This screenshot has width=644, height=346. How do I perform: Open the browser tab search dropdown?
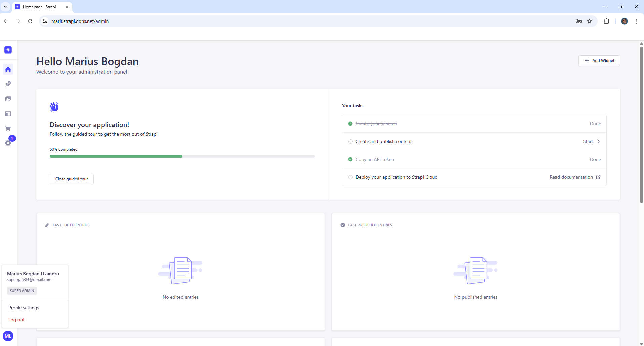pos(5,7)
